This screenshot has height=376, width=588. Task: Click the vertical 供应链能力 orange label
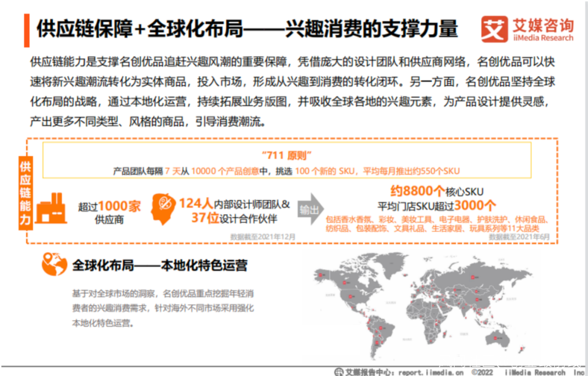(26, 193)
